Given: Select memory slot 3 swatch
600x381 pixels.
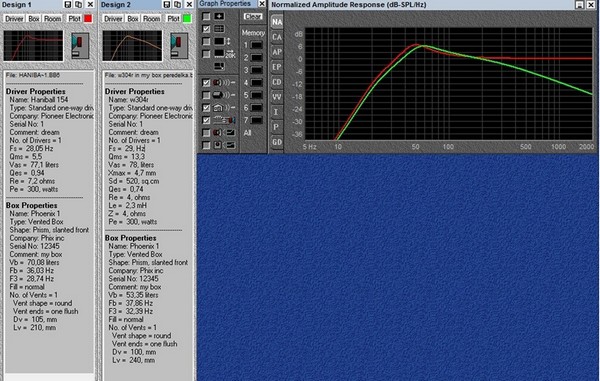Looking at the screenshot, I should pyautogui.click(x=256, y=70).
